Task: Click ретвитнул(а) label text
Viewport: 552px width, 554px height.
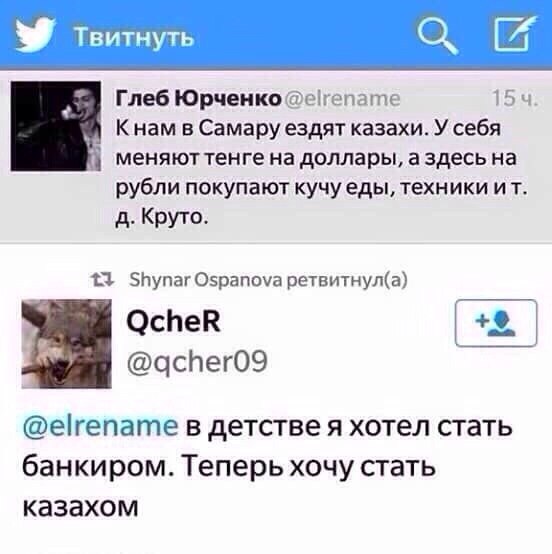Action: 347,281
